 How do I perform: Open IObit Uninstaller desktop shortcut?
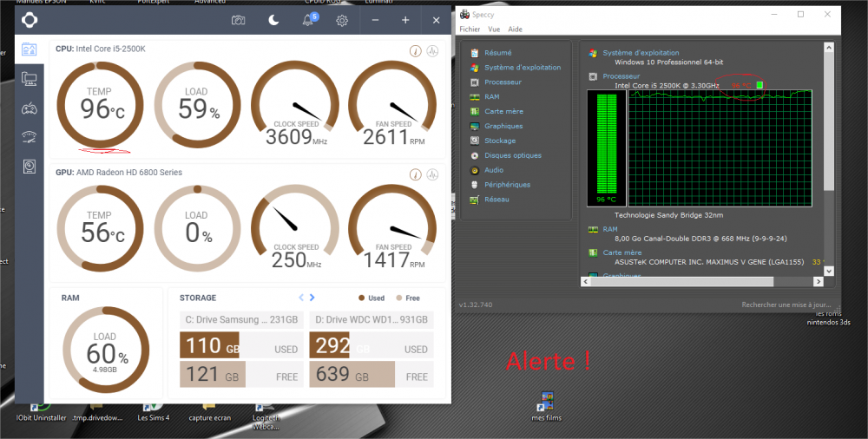click(x=42, y=413)
